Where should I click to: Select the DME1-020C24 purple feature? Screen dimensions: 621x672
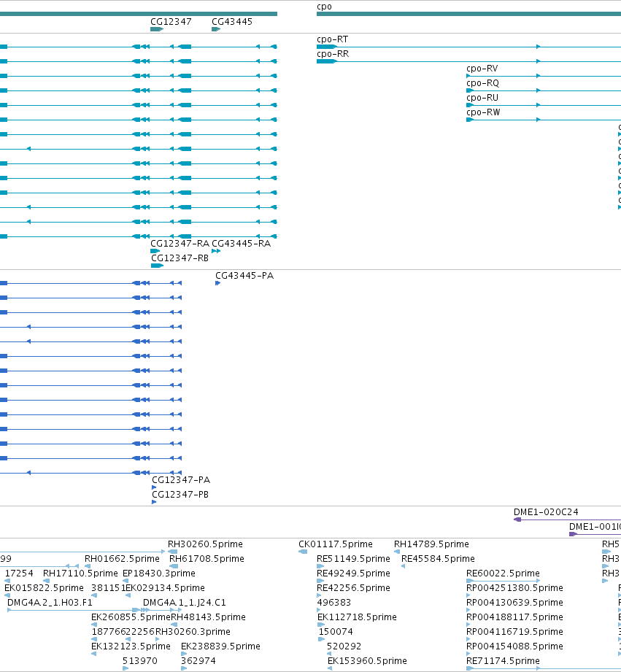point(567,520)
